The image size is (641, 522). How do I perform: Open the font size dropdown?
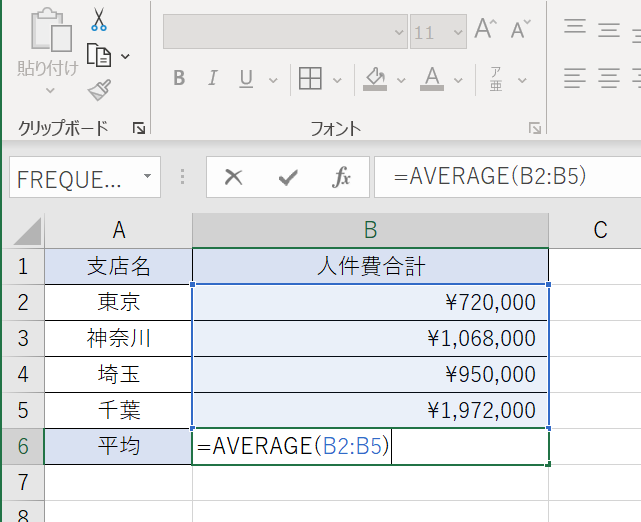tap(457, 32)
